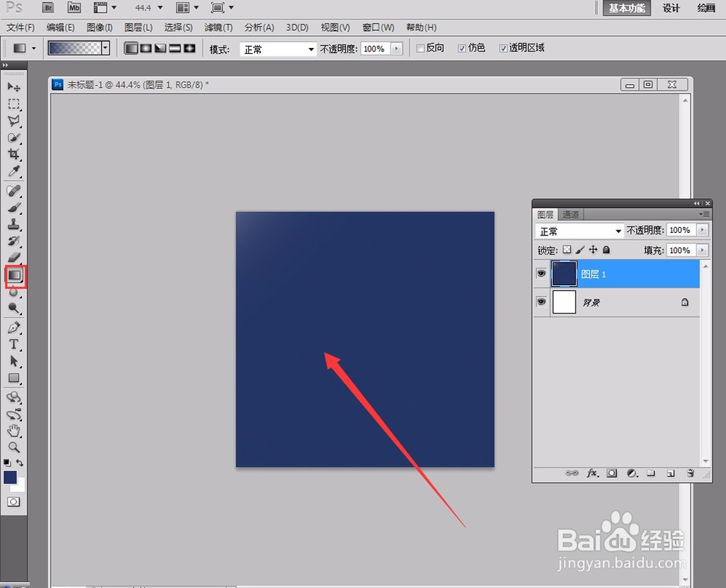The height and width of the screenshot is (588, 726).
Task: Choose reflected gradient style
Action: tap(175, 48)
